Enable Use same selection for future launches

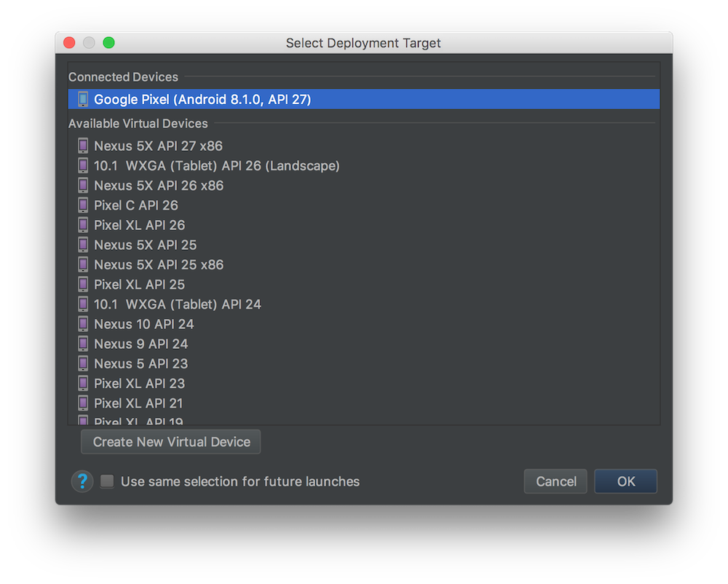[x=108, y=481]
